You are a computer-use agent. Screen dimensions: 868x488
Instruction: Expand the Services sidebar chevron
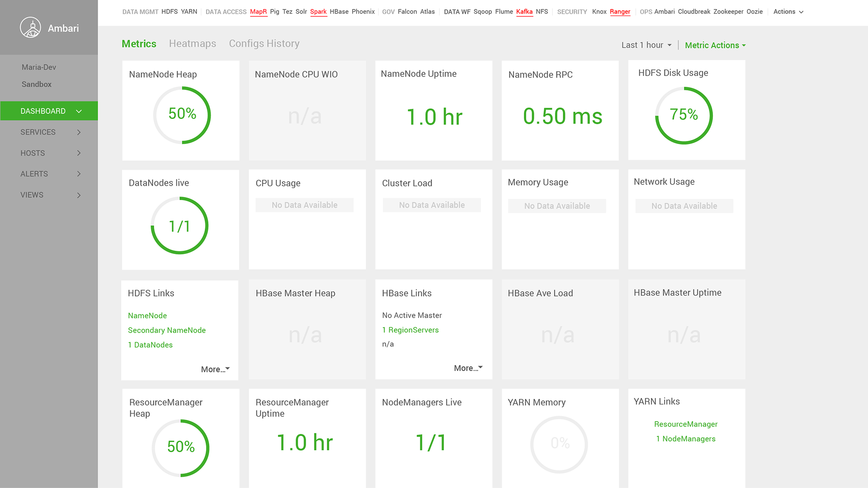[x=79, y=132]
